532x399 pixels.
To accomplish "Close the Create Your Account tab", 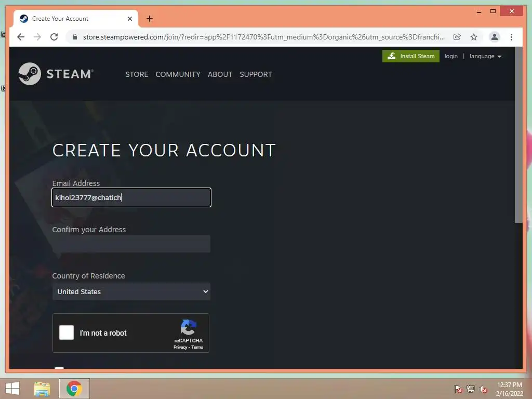I will (129, 19).
